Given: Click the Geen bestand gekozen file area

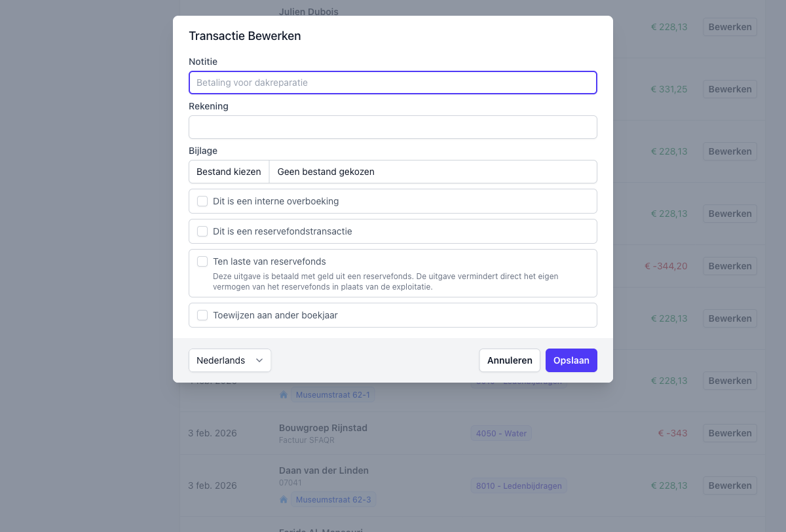Looking at the screenshot, I should click(x=432, y=172).
